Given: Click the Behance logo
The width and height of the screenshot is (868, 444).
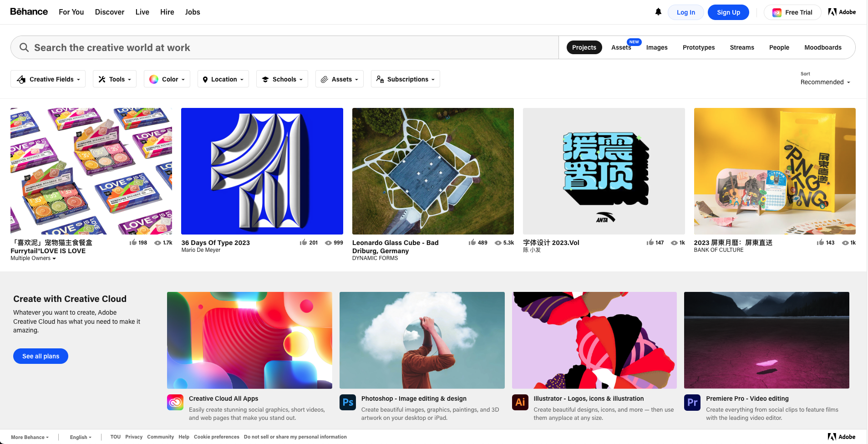Looking at the screenshot, I should click(x=29, y=11).
